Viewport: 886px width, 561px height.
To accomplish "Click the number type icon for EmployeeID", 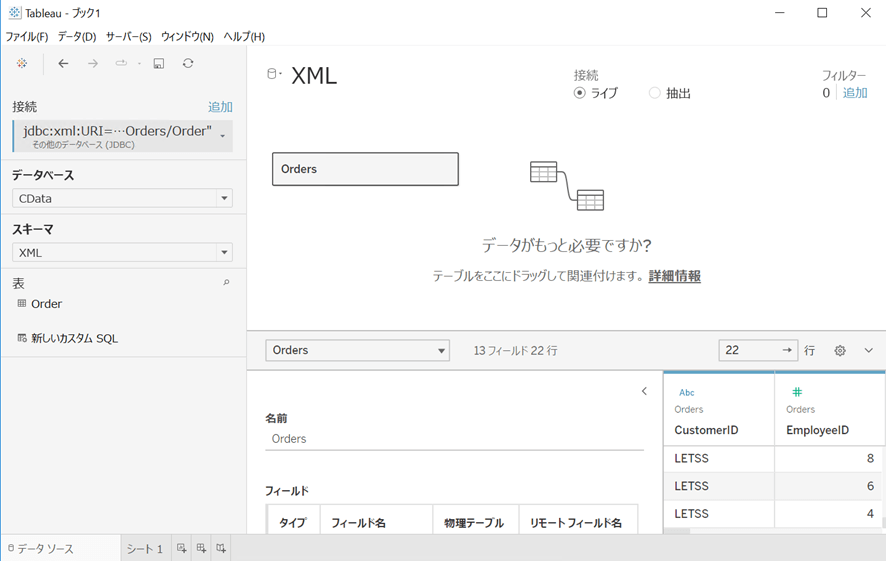I will click(x=797, y=392).
